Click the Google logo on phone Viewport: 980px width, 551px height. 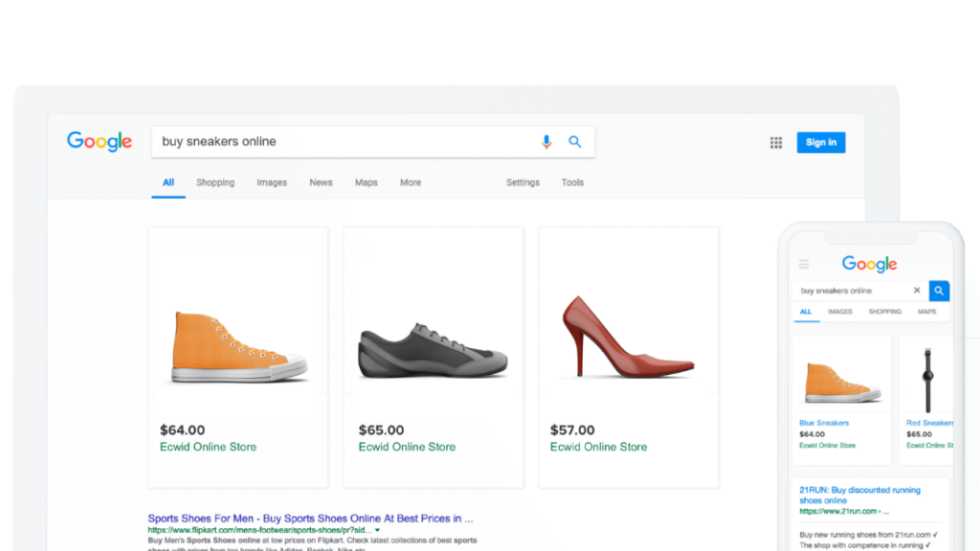point(869,264)
